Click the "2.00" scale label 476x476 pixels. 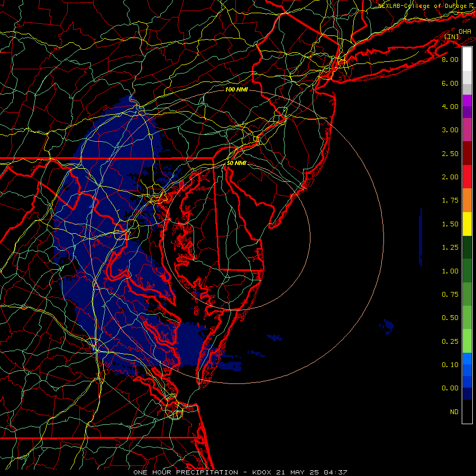pos(450,177)
